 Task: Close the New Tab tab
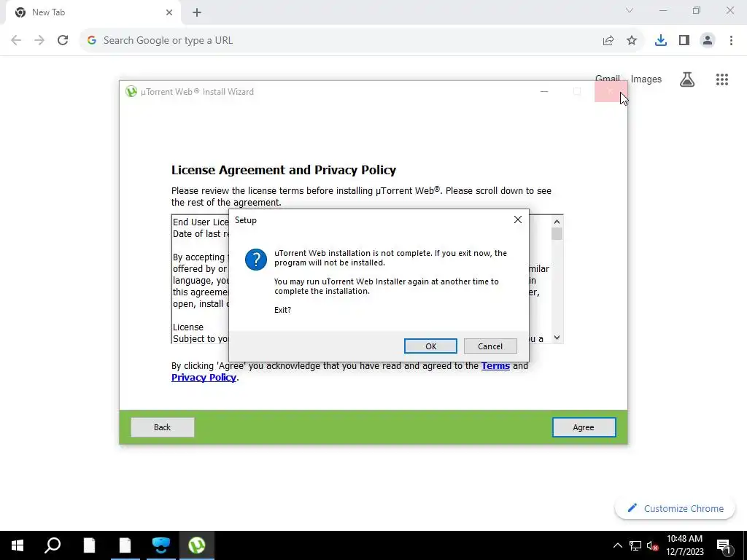pyautogui.click(x=169, y=12)
